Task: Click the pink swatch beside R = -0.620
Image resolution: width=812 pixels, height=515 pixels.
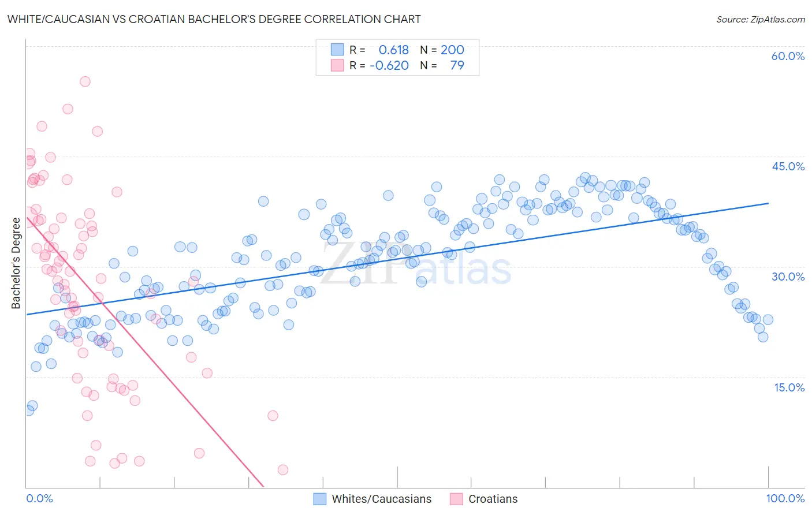Action: pos(337,65)
